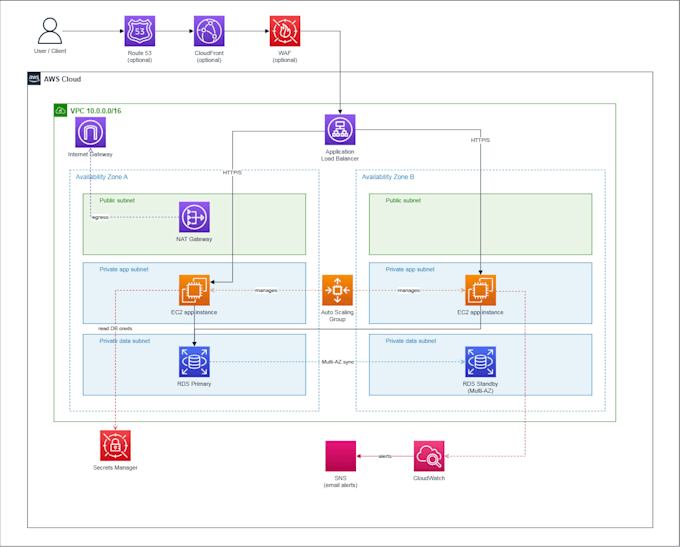Select 'manages' label toward Zone A instance
Viewport: 680px width, 547px height.
[x=266, y=290]
